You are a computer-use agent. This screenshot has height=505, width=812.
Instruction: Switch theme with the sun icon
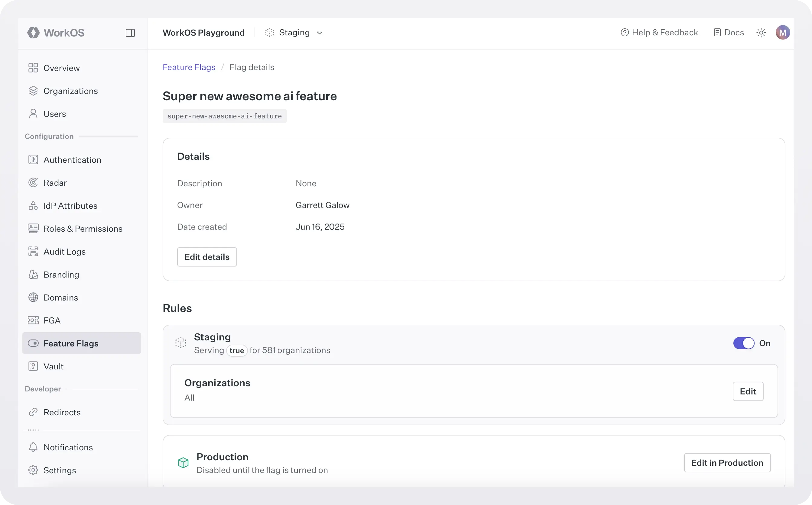[x=761, y=32]
